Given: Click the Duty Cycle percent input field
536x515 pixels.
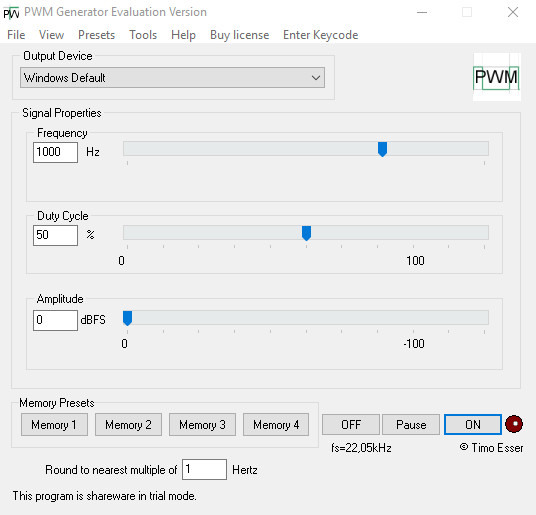Looking at the screenshot, I should point(55,235).
